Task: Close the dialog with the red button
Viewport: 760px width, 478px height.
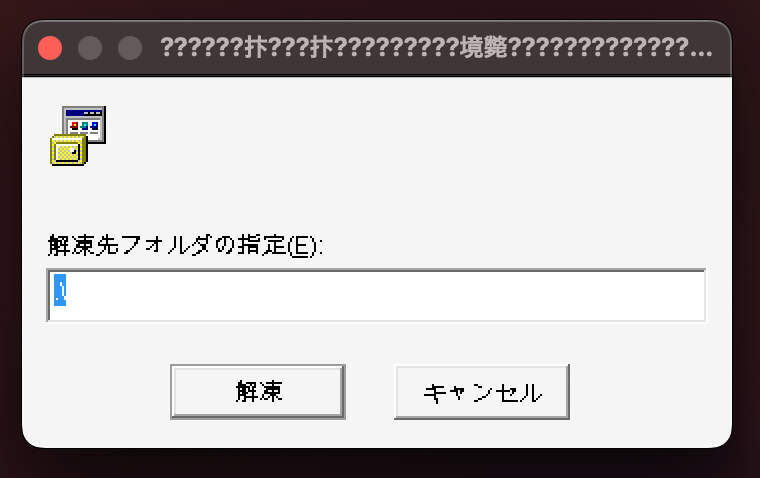Action: tap(50, 48)
